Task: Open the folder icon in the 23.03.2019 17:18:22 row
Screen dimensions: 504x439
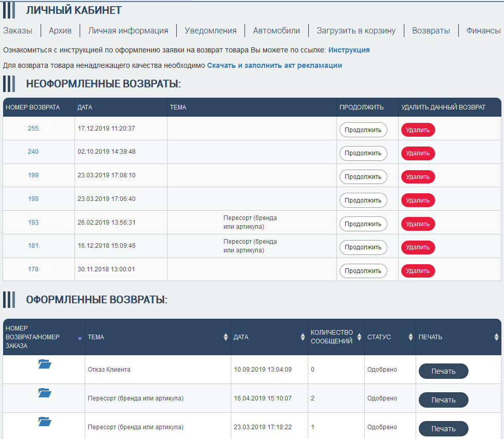Action: pos(45,422)
